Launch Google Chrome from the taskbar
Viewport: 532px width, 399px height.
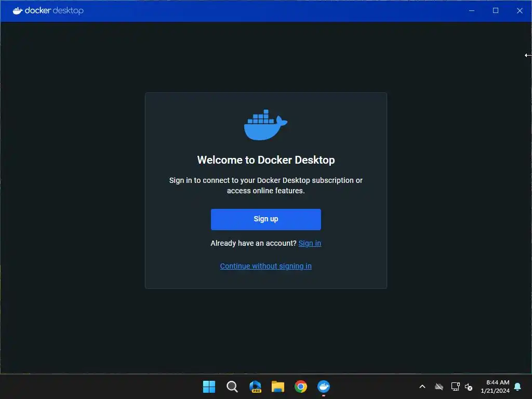click(x=301, y=387)
